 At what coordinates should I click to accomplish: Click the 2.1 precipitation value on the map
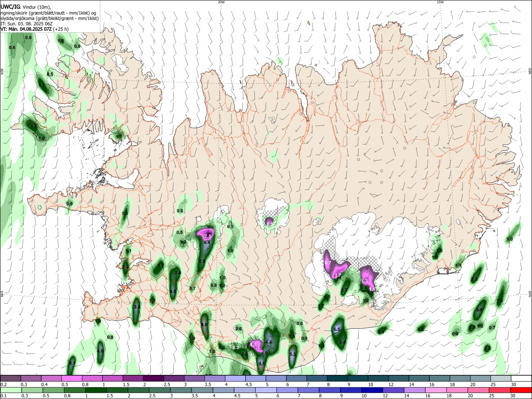coord(381,332)
